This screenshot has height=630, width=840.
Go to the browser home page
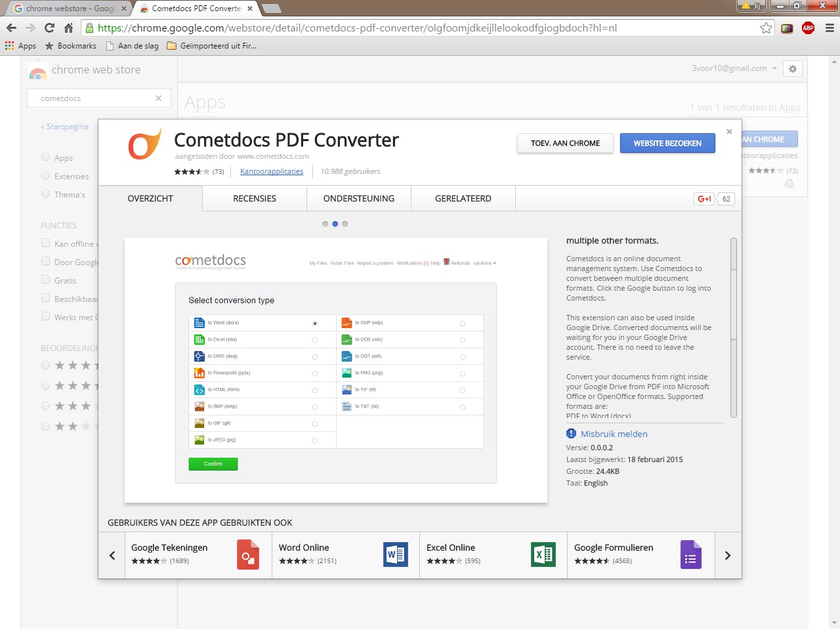pyautogui.click(x=68, y=28)
